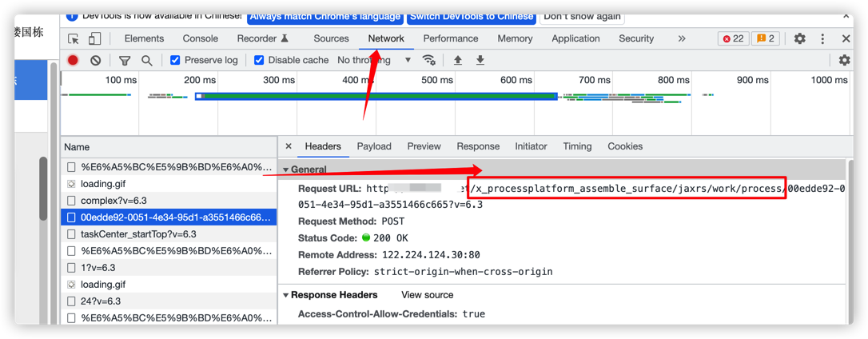Open the Timing sub-tab
Image resolution: width=868 pixels, height=339 pixels.
click(x=577, y=146)
